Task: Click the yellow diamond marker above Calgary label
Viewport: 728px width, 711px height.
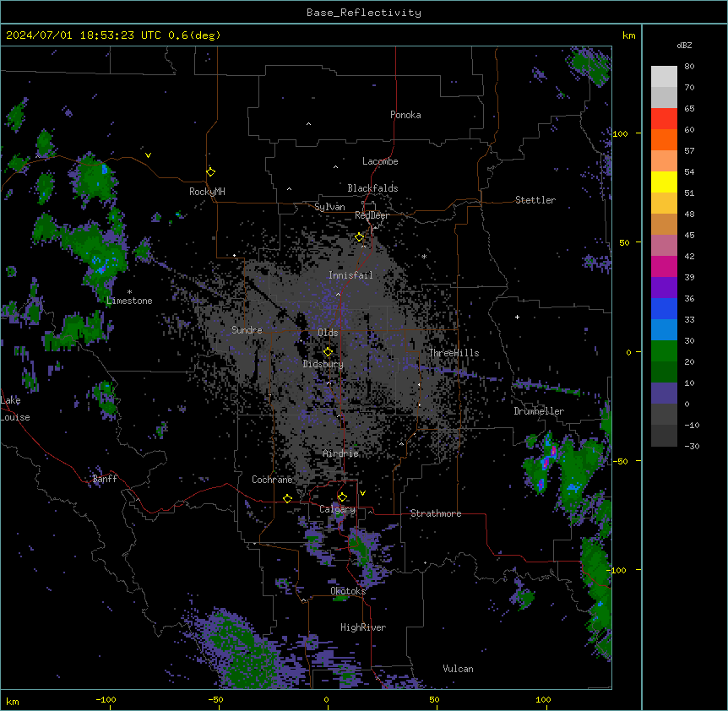Action: 342,497
